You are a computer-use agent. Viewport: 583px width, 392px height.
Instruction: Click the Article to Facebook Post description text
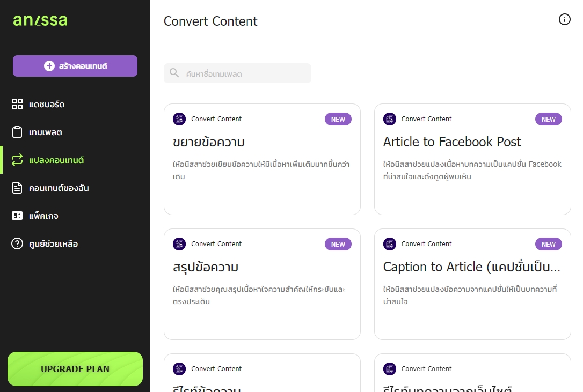tap(472, 170)
